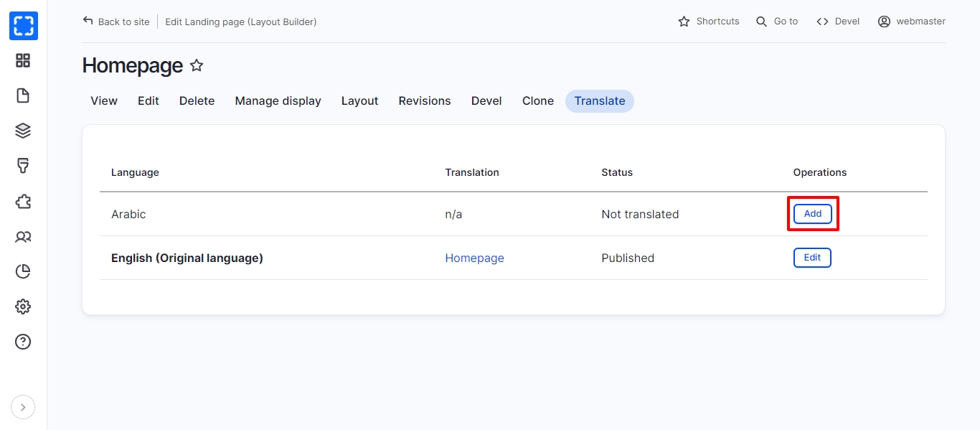
Task: Switch to the Revisions tab
Action: coord(425,101)
